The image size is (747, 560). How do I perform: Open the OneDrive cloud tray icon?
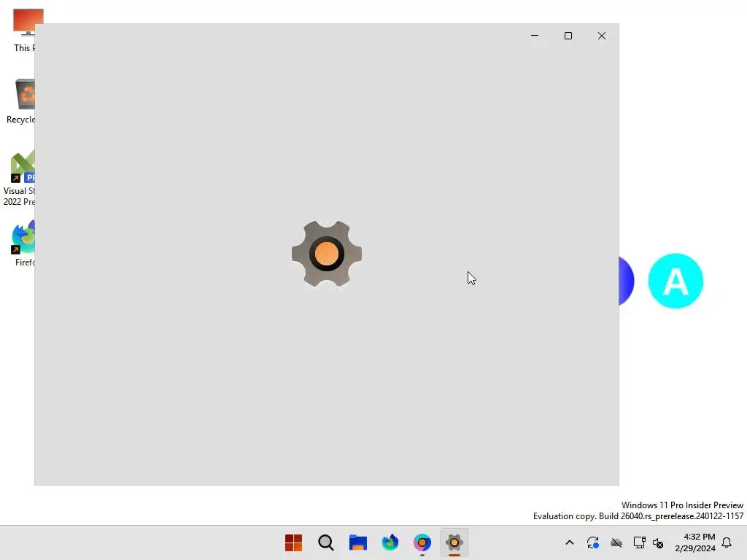616,542
